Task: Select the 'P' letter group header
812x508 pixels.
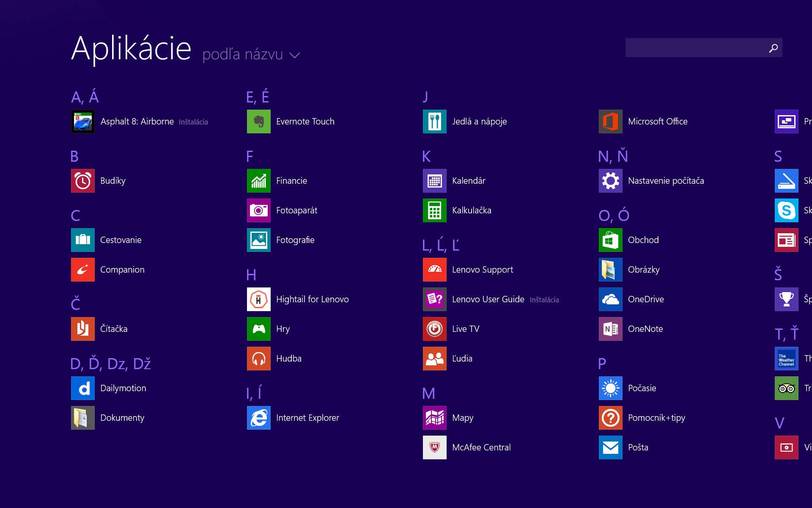Action: tap(602, 364)
